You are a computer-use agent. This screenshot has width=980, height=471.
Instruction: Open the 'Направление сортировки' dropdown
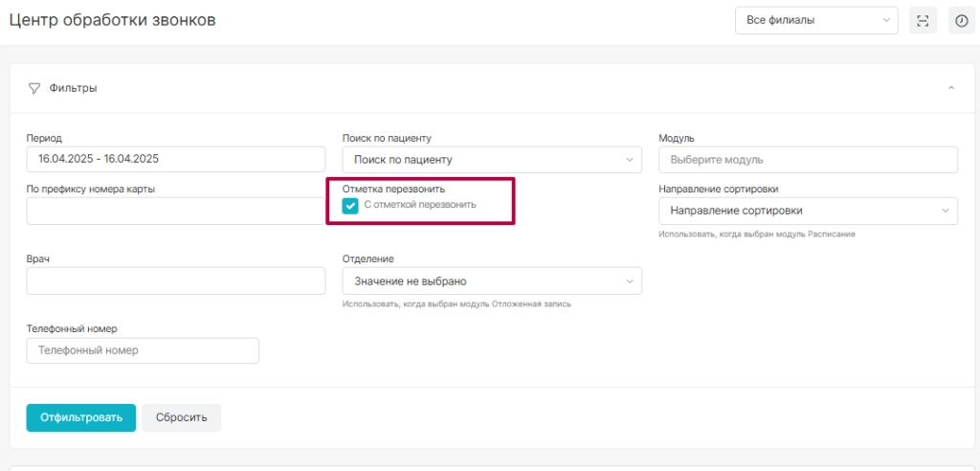click(x=808, y=211)
